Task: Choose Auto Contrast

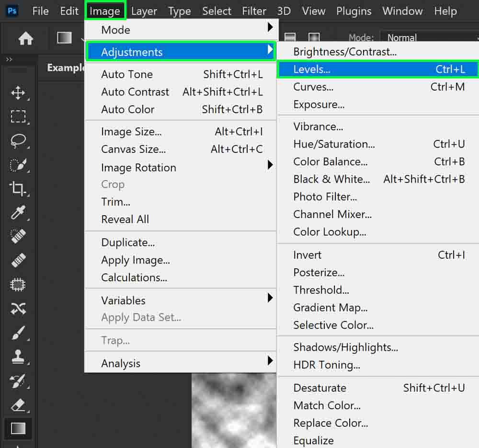Action: tap(181, 92)
